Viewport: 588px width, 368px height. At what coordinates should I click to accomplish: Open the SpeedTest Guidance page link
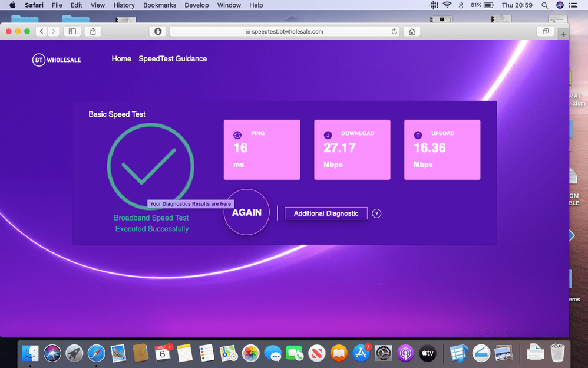173,58
